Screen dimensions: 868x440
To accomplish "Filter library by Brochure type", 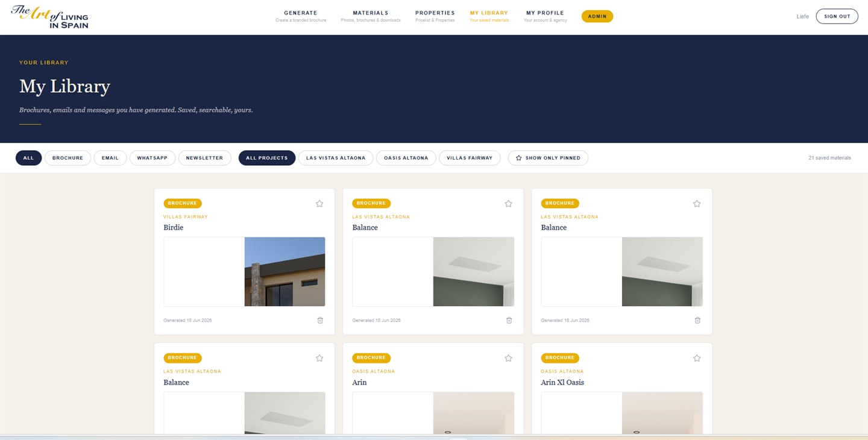I will (68, 158).
